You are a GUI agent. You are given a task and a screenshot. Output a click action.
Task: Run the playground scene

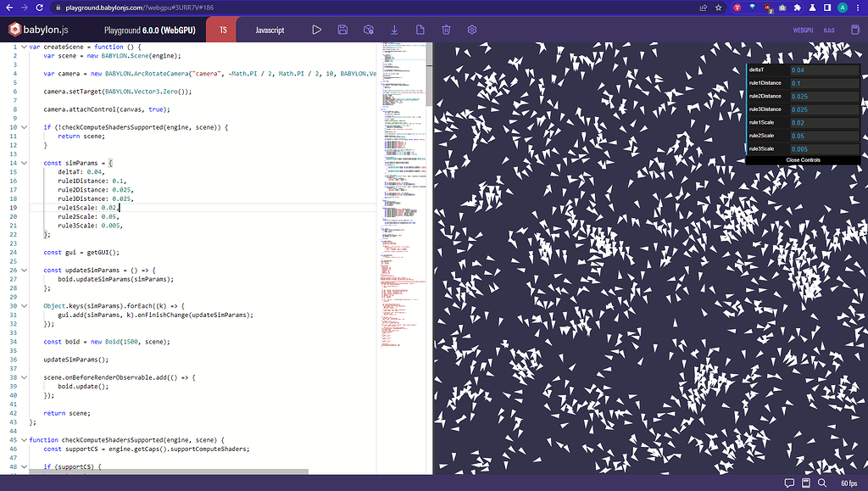coord(317,29)
